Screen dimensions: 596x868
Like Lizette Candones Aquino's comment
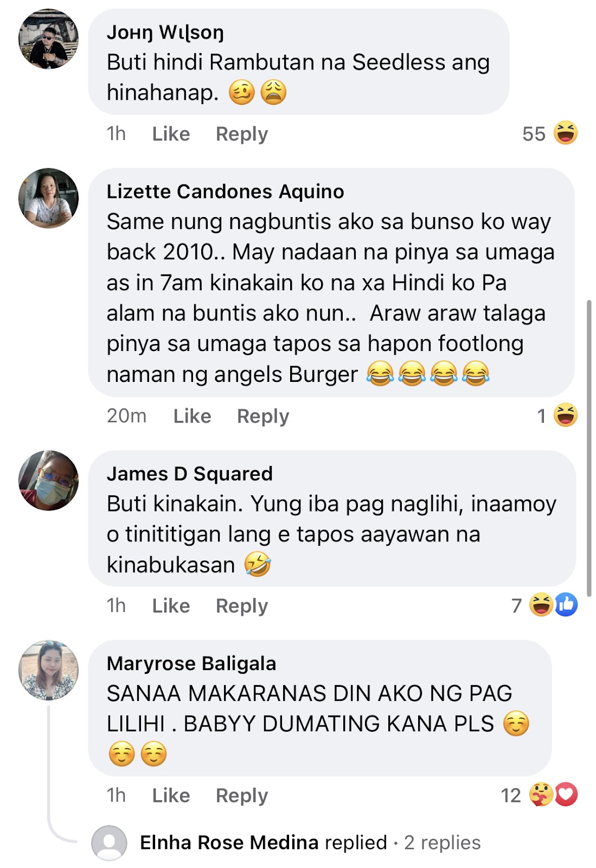click(192, 416)
